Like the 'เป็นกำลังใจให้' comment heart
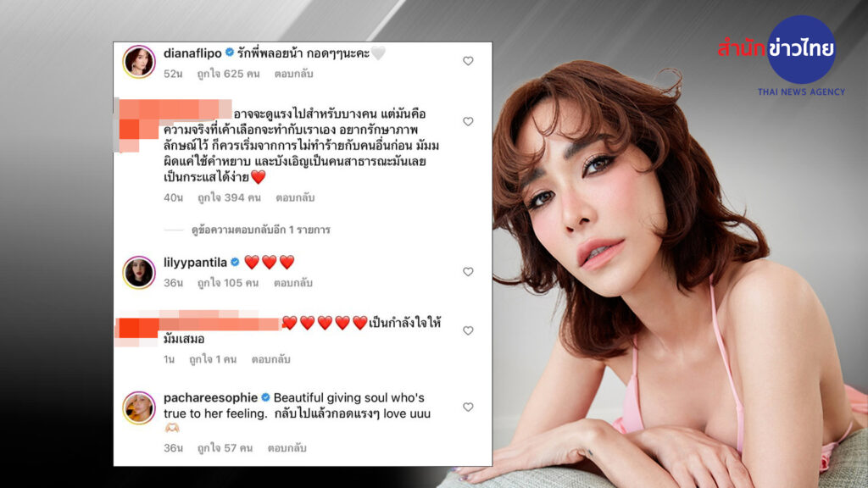Screen dimensions: 868x488 point(468,330)
